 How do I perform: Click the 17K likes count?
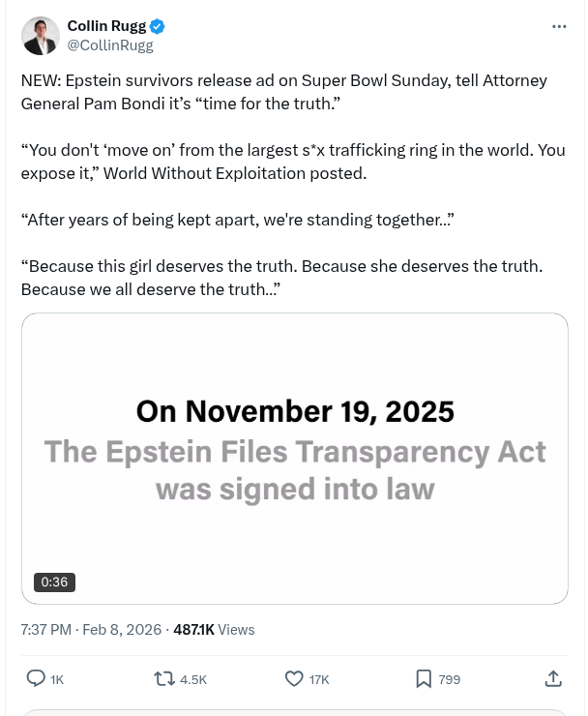click(x=319, y=680)
